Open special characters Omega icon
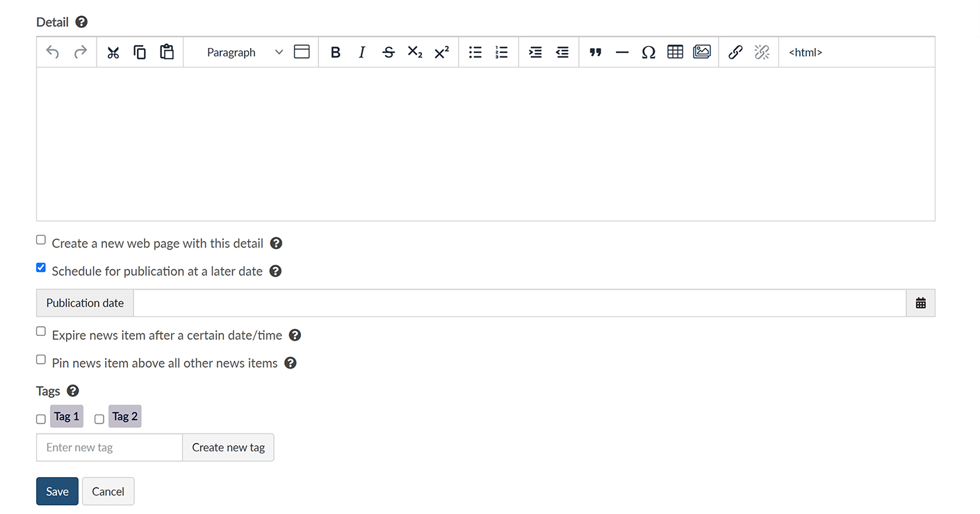Image resolution: width=980 pixels, height=514 pixels. pos(648,52)
